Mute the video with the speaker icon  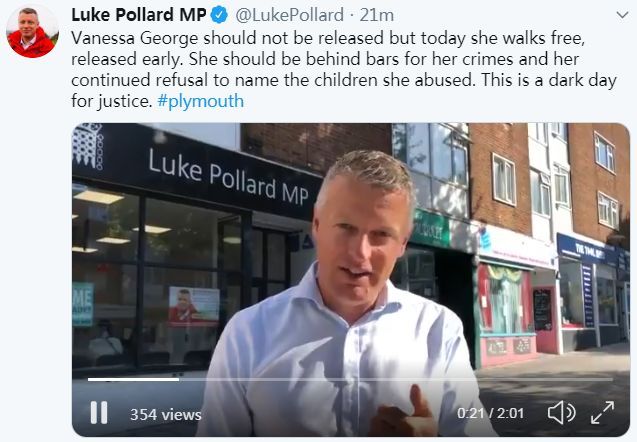pos(562,413)
